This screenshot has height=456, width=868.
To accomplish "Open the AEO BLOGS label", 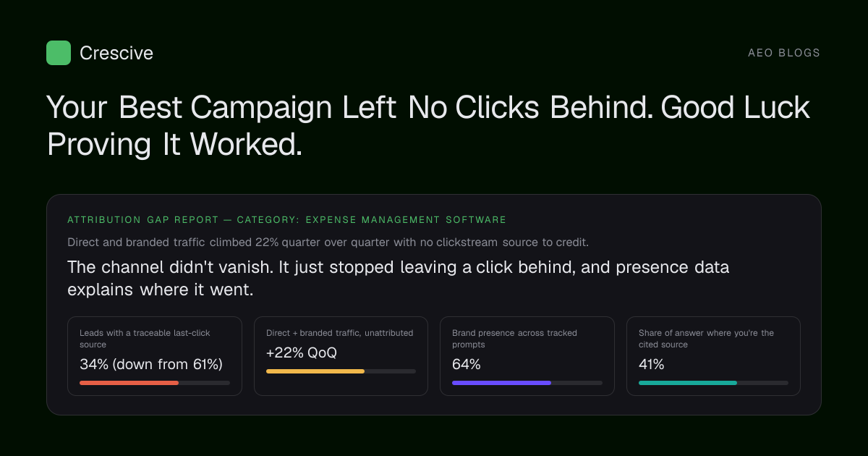I will [784, 53].
